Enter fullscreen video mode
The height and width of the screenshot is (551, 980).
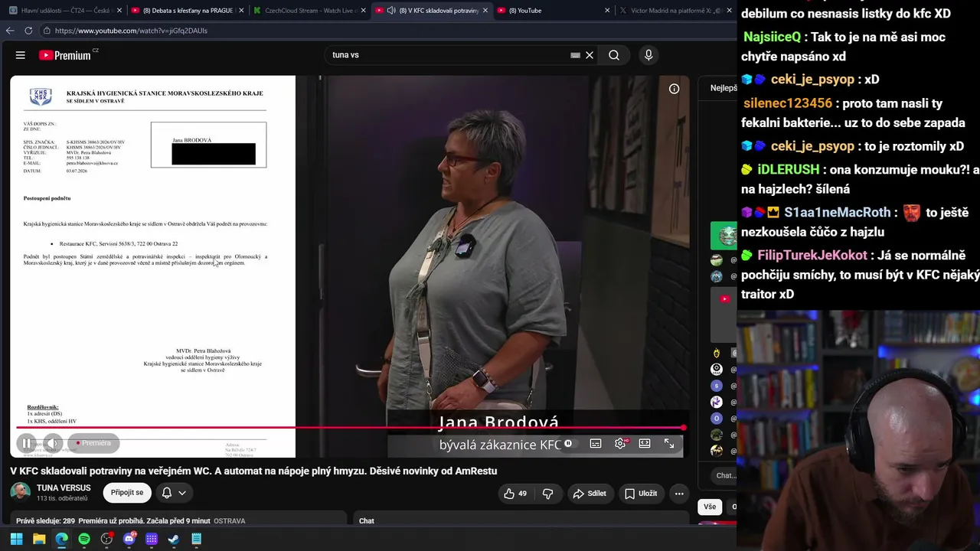pos(669,444)
